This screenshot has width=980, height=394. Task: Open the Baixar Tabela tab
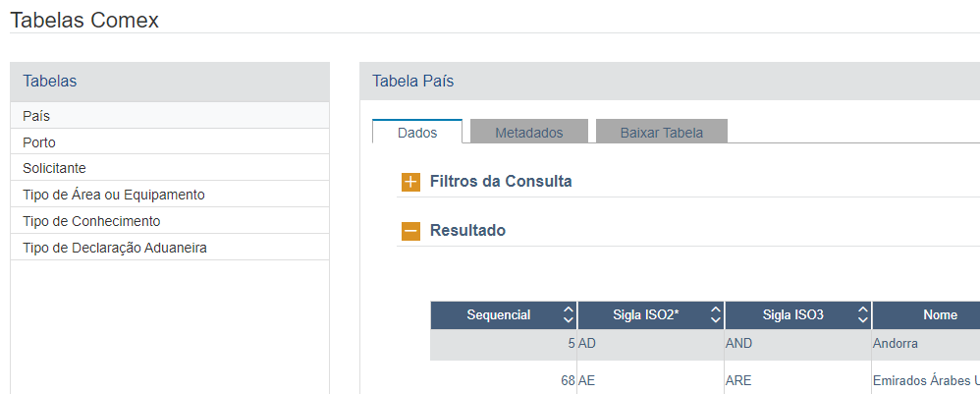(661, 132)
